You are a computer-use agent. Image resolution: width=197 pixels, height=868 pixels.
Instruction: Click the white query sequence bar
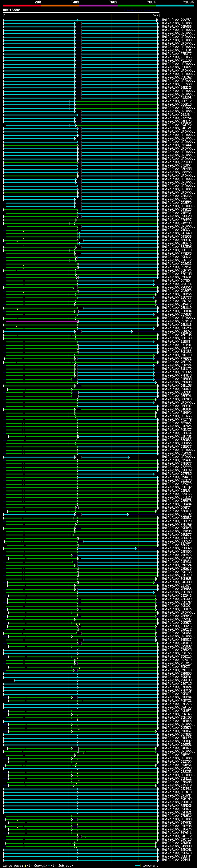(x=81, y=13)
